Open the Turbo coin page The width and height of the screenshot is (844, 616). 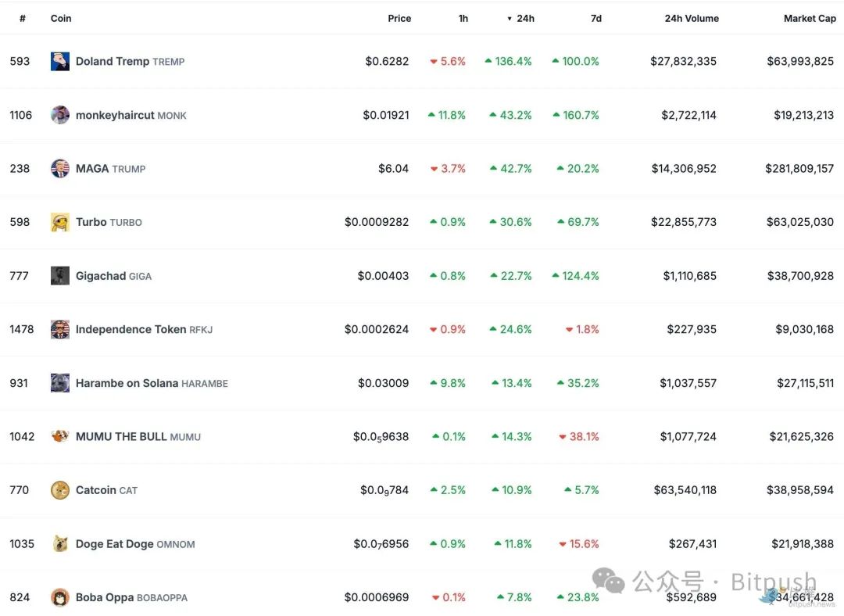tap(91, 222)
